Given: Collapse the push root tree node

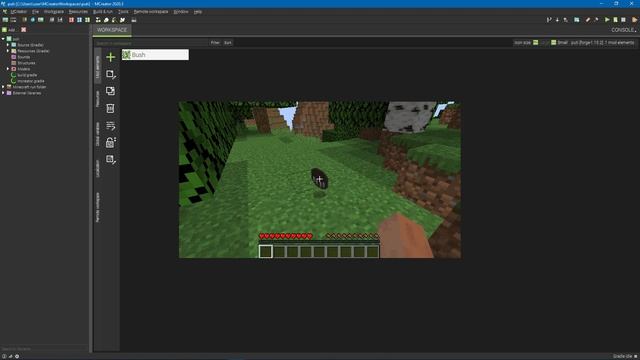Looking at the screenshot, I should [3, 39].
